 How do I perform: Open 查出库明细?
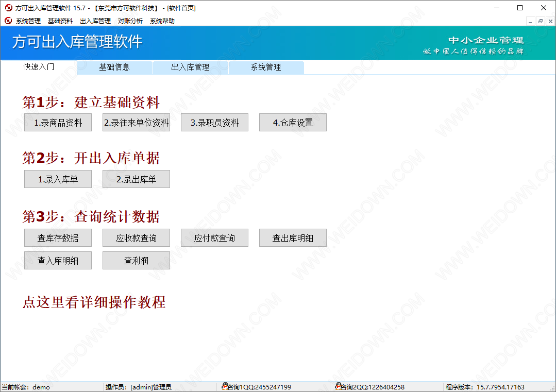point(293,238)
